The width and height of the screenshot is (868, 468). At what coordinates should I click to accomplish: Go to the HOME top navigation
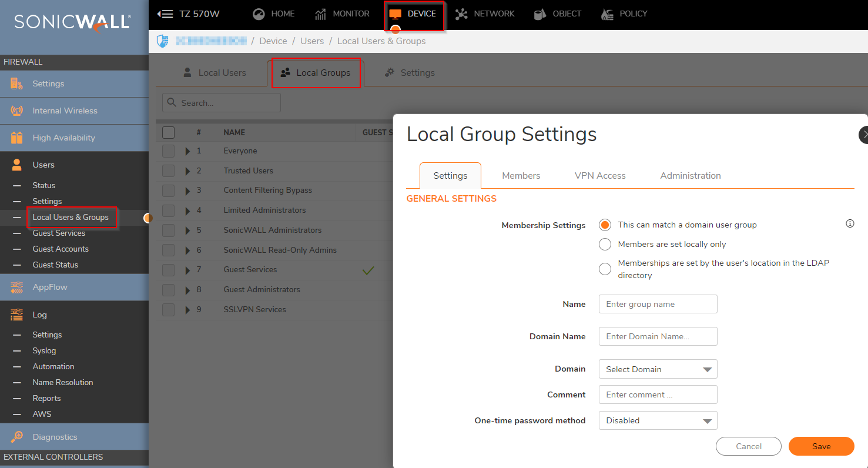[274, 14]
